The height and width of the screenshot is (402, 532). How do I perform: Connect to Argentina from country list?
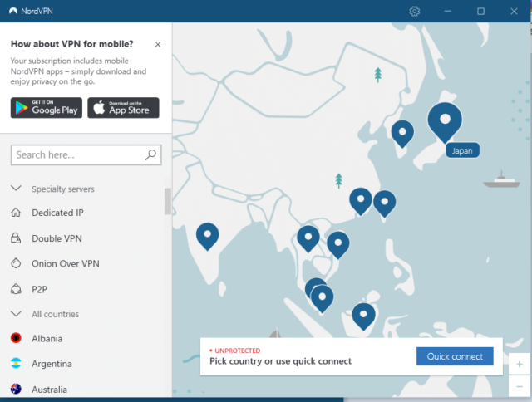[52, 364]
